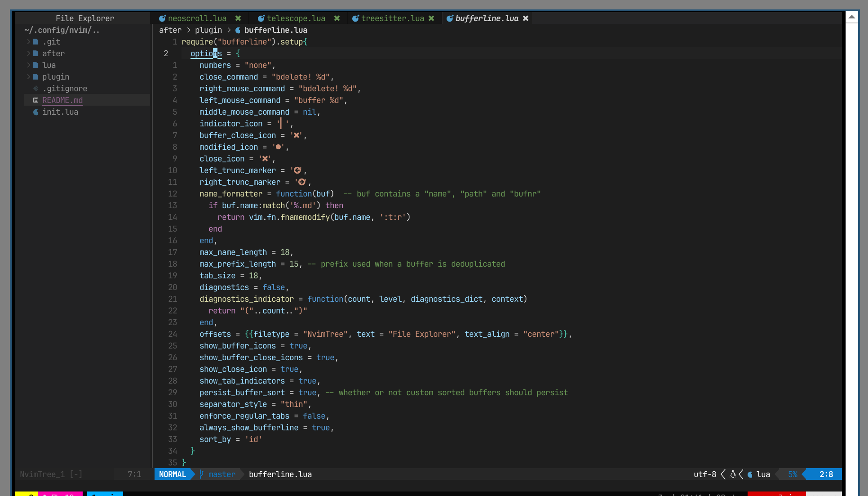
Task: Click the Lua icon on the telescope.lua tab
Action: pos(261,18)
